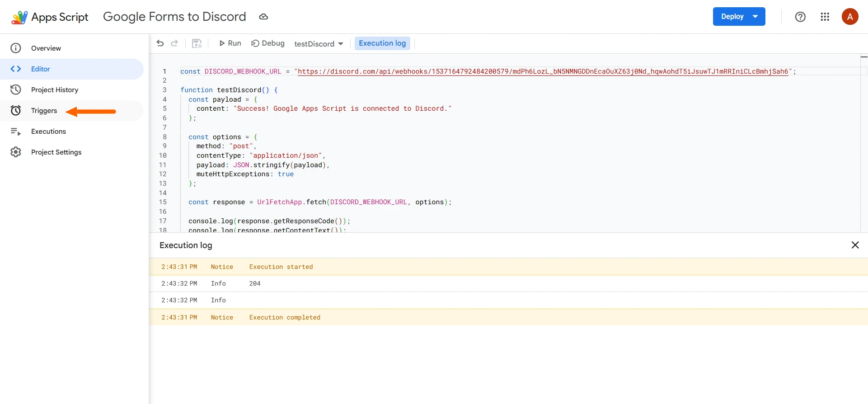Click the Executions list icon
868x404 pixels.
(16, 132)
